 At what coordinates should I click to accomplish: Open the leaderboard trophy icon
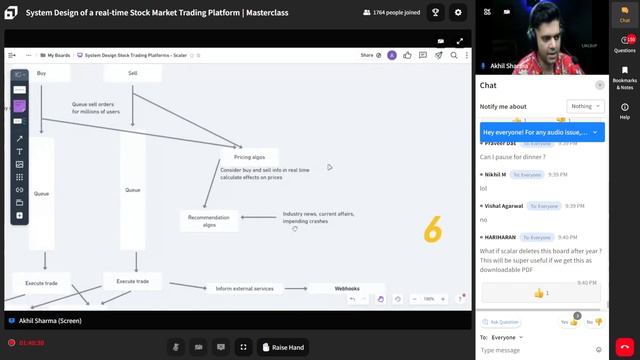[436, 13]
